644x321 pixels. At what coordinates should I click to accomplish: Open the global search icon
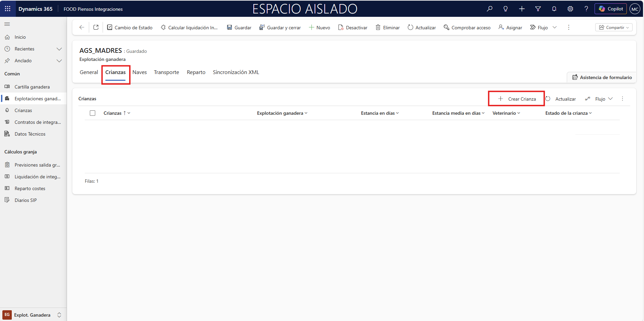tap(490, 9)
